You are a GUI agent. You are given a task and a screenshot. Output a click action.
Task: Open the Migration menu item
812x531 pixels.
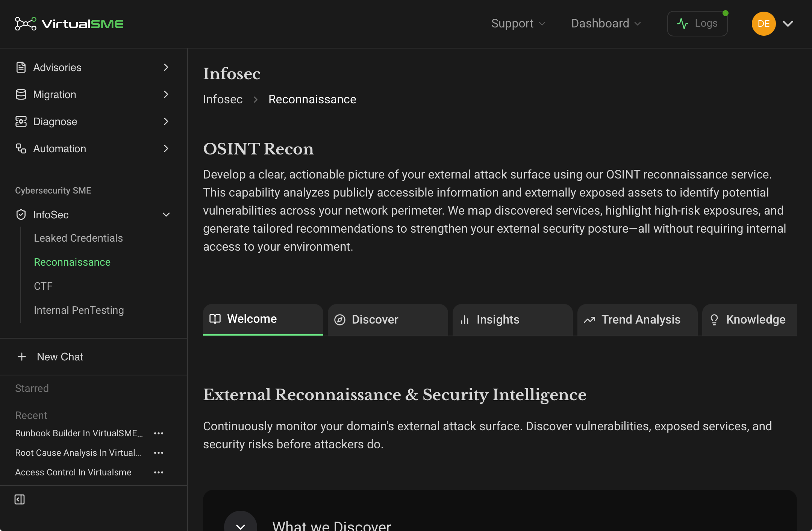pos(94,94)
